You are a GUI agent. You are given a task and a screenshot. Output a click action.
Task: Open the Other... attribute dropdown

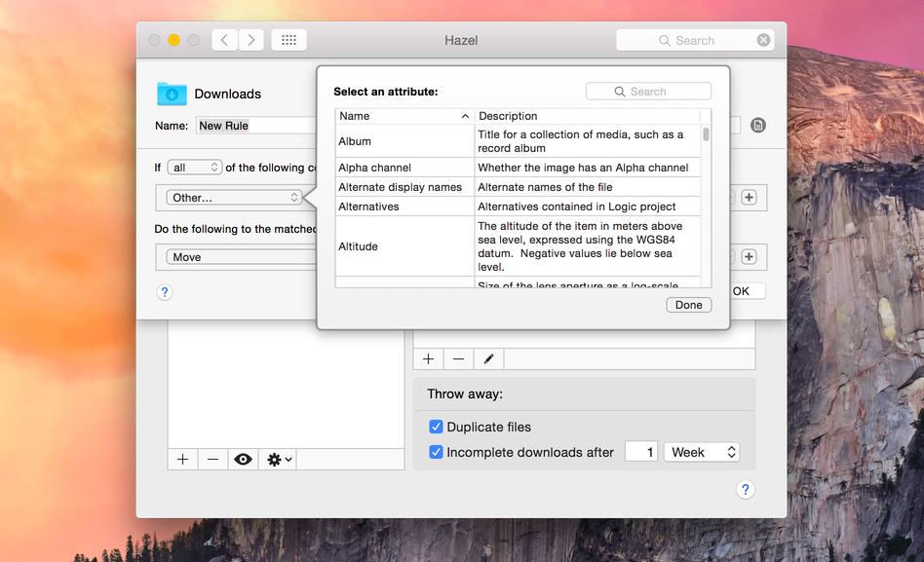tap(234, 198)
